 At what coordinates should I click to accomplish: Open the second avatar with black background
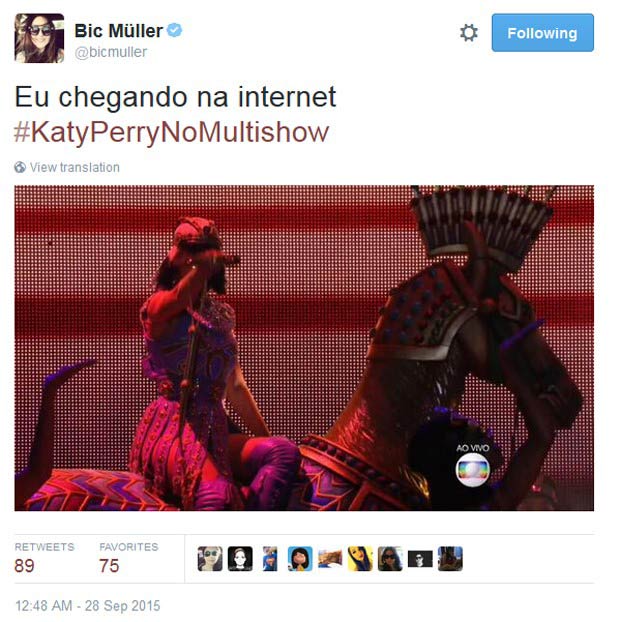(x=240, y=559)
